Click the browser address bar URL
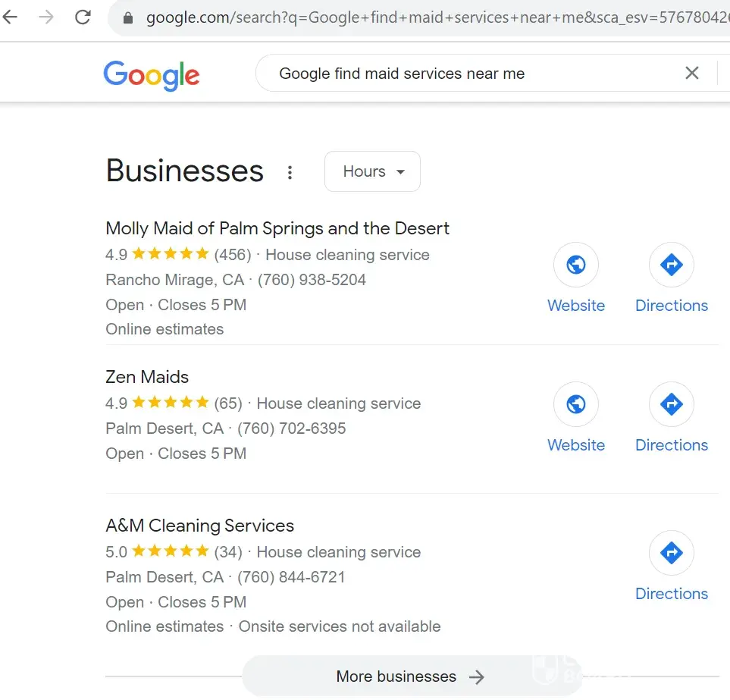The height and width of the screenshot is (700, 730). [x=425, y=17]
